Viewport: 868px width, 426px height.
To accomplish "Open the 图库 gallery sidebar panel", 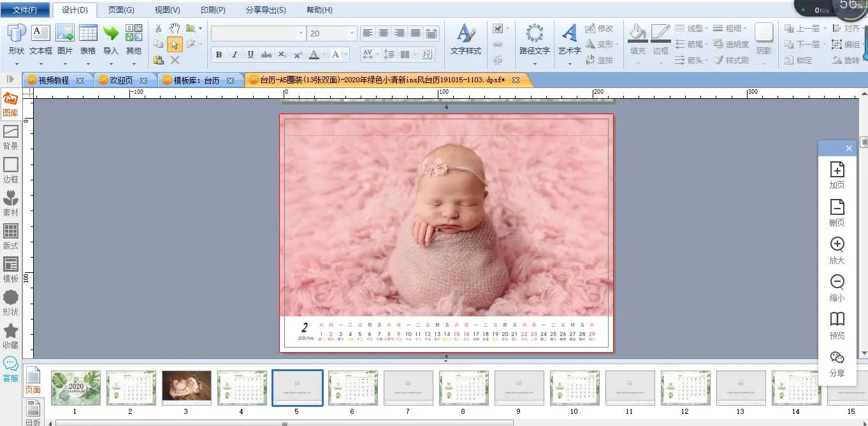I will (x=10, y=105).
